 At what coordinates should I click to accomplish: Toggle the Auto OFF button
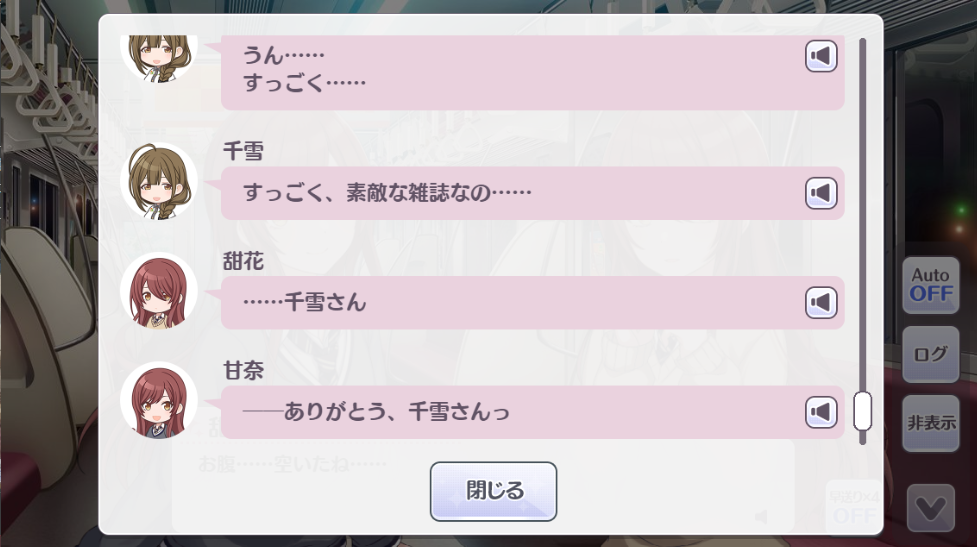pyautogui.click(x=930, y=284)
